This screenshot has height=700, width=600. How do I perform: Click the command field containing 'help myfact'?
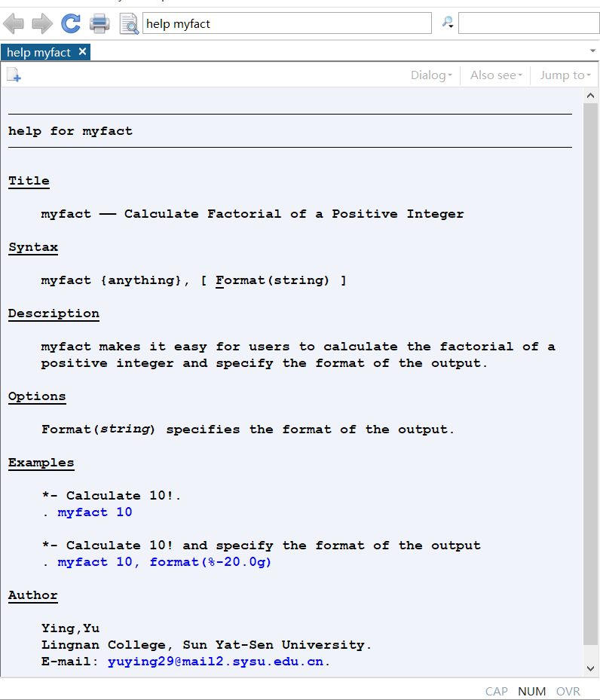tap(287, 23)
